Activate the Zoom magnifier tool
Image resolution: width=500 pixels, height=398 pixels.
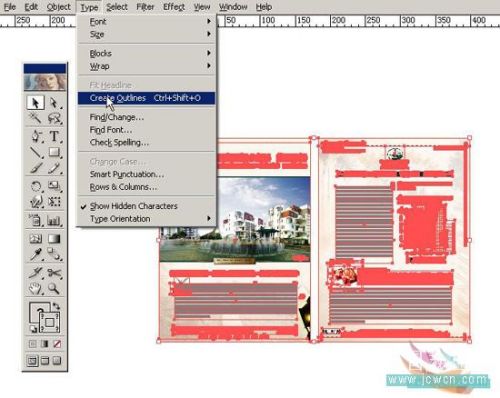[54, 288]
